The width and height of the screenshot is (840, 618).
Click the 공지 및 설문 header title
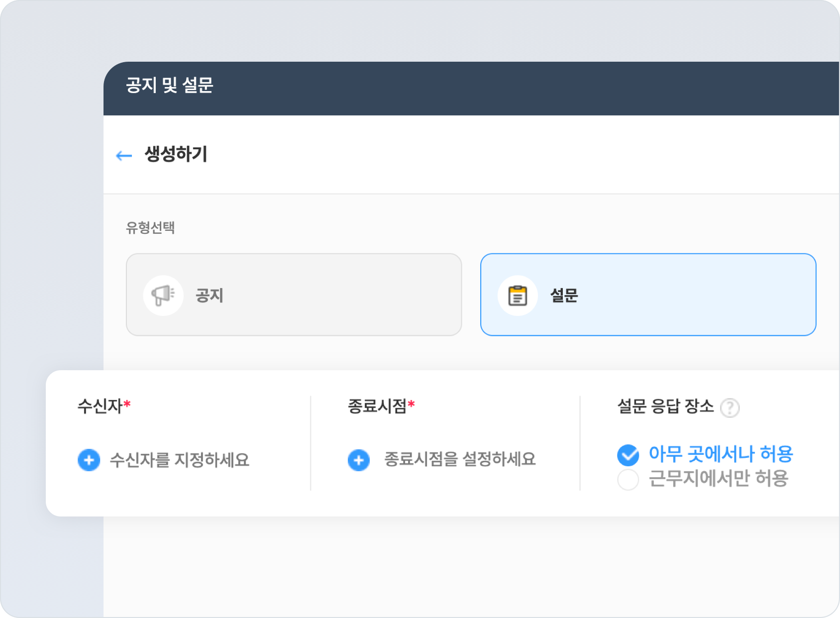[x=170, y=85]
